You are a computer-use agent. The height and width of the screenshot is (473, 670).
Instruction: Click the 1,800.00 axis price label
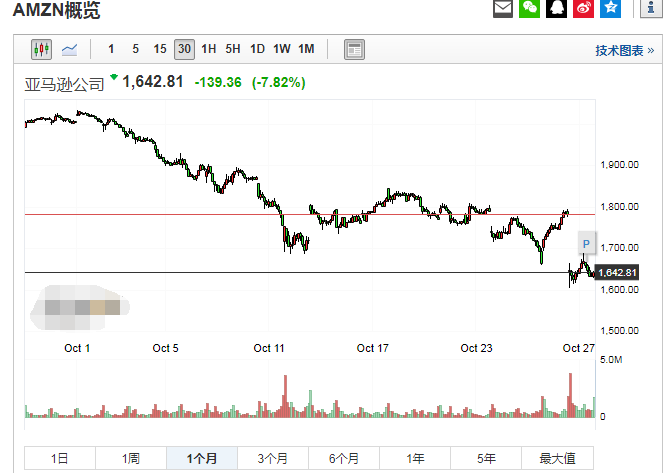pyautogui.click(x=619, y=207)
